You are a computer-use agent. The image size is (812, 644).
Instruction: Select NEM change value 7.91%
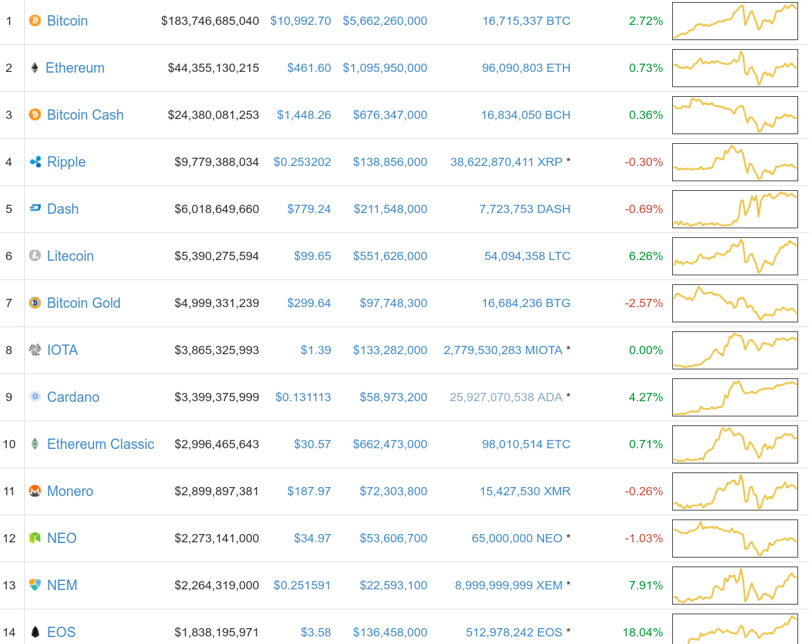tap(646, 585)
